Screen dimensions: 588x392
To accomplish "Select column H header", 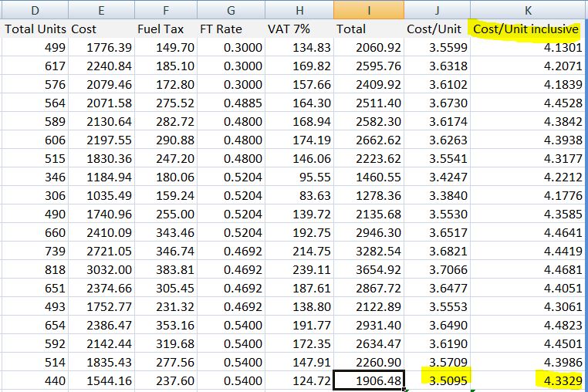I will (x=299, y=10).
